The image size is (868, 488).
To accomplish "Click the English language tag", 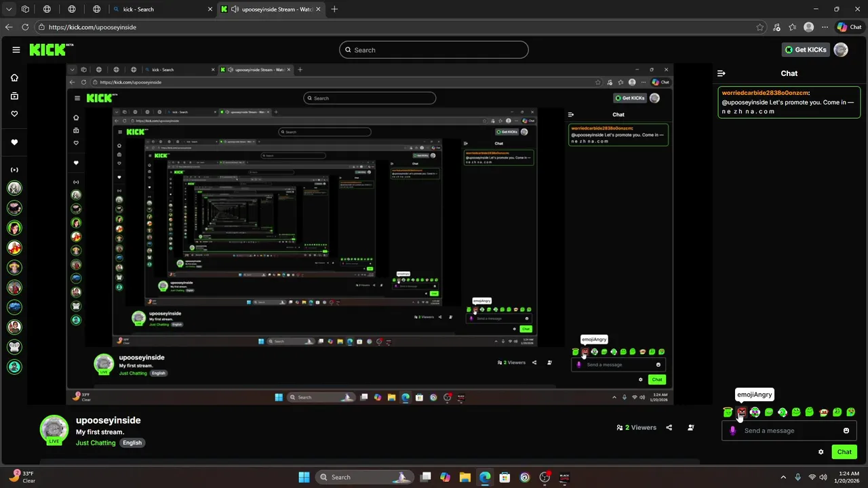I will (132, 443).
